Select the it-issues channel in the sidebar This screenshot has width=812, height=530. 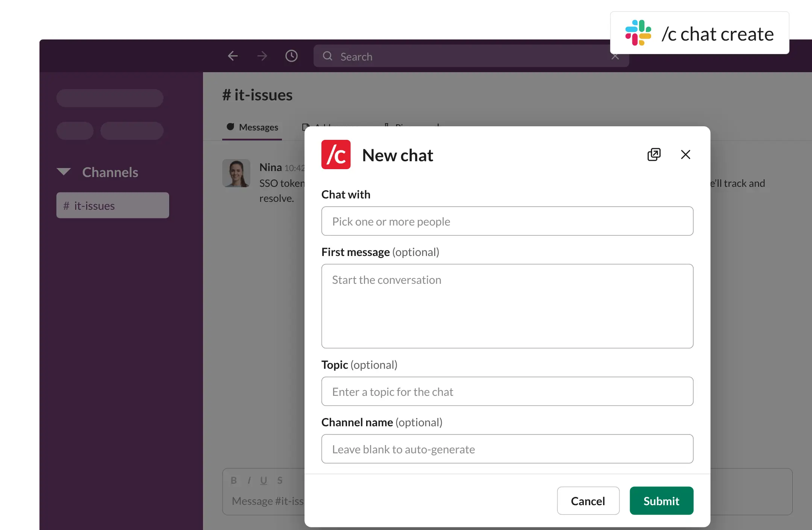click(x=113, y=205)
